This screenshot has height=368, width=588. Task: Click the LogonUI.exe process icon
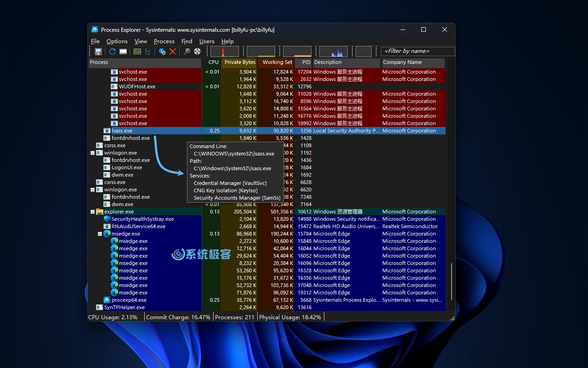[x=107, y=167]
